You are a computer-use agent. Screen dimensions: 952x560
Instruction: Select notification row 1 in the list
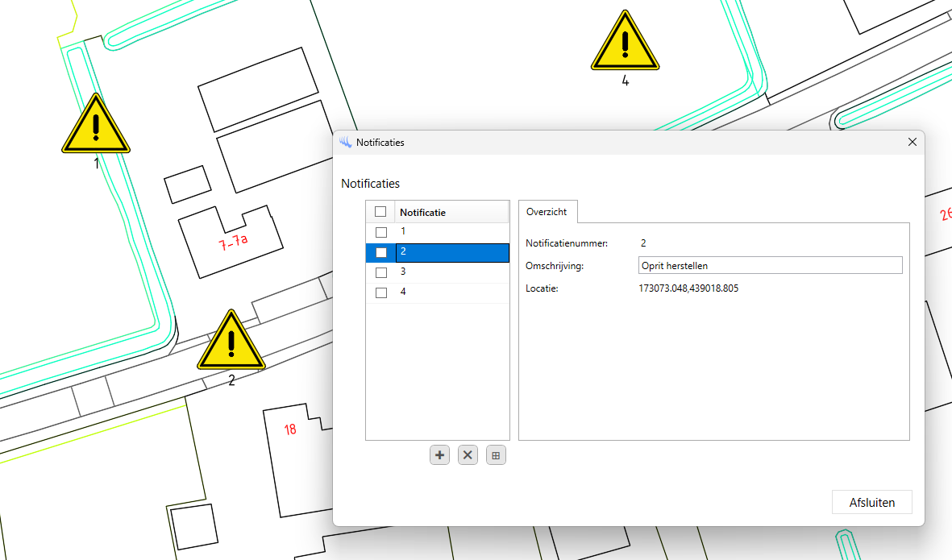[x=451, y=232]
